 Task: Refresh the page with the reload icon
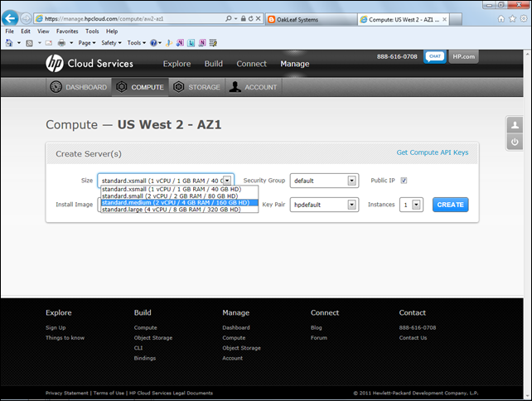tap(250, 18)
